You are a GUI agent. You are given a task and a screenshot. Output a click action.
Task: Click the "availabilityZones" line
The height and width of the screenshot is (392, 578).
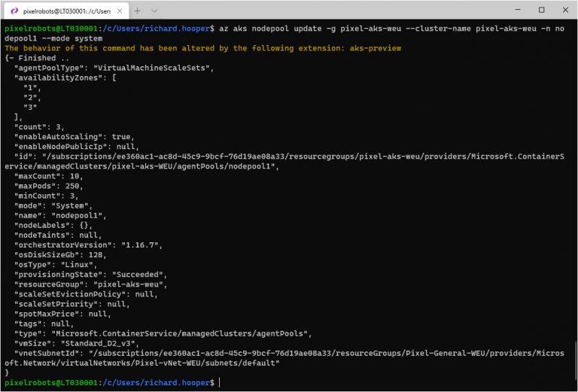[65, 77]
